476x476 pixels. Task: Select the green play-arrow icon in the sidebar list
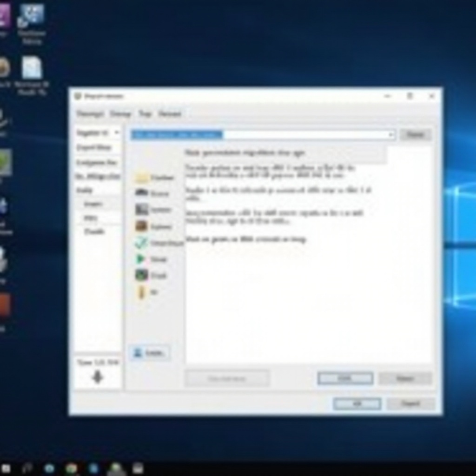click(140, 259)
